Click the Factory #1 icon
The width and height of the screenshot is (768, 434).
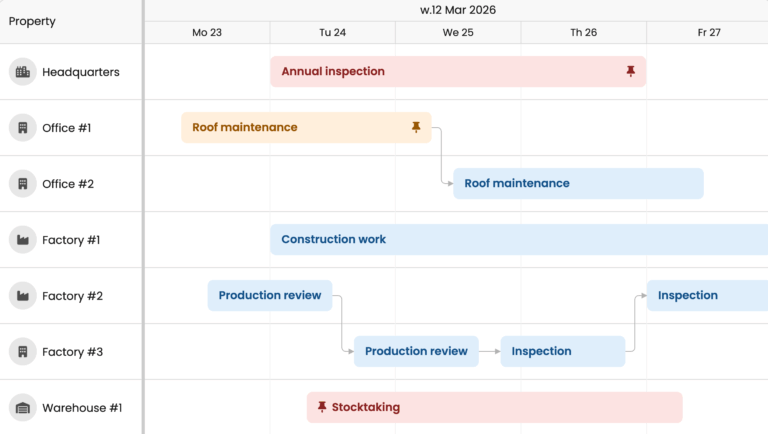tap(22, 240)
